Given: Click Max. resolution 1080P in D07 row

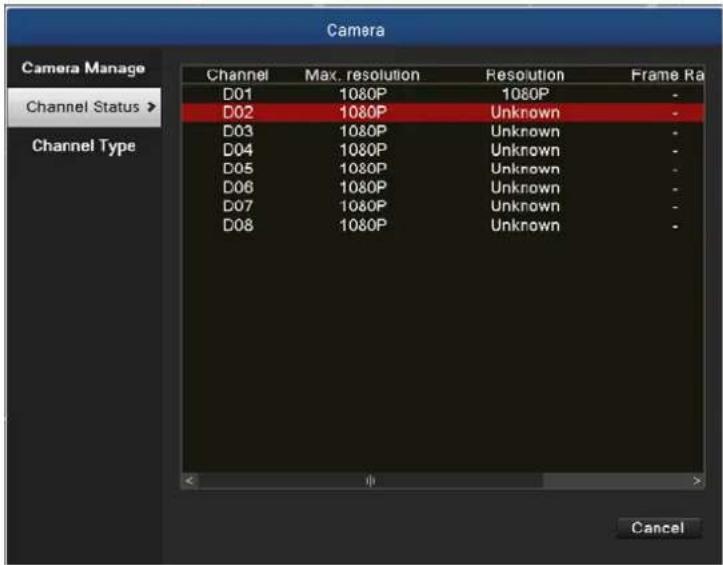Looking at the screenshot, I should pos(363,206).
